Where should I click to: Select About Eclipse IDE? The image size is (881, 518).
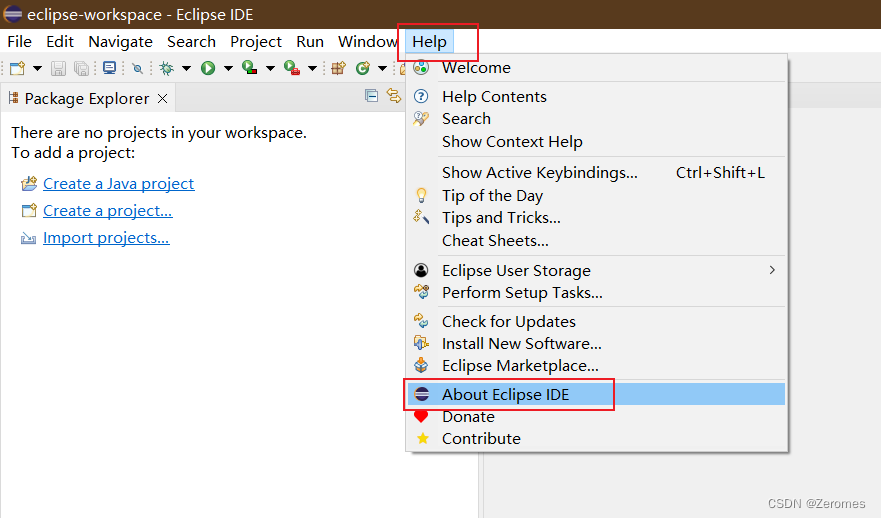click(596, 394)
